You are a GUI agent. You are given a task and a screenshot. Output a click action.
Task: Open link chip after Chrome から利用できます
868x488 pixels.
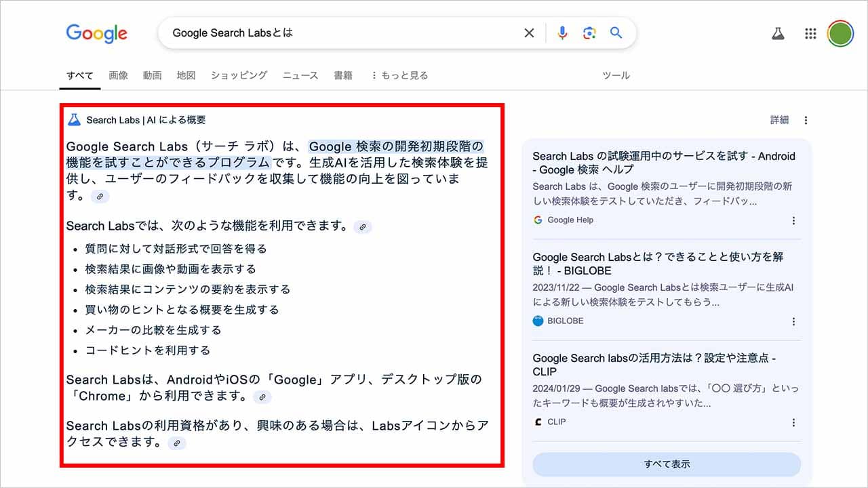click(x=262, y=397)
